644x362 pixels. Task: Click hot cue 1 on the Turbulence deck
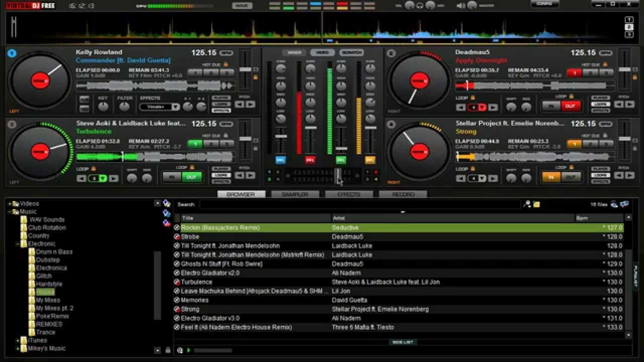(x=195, y=144)
